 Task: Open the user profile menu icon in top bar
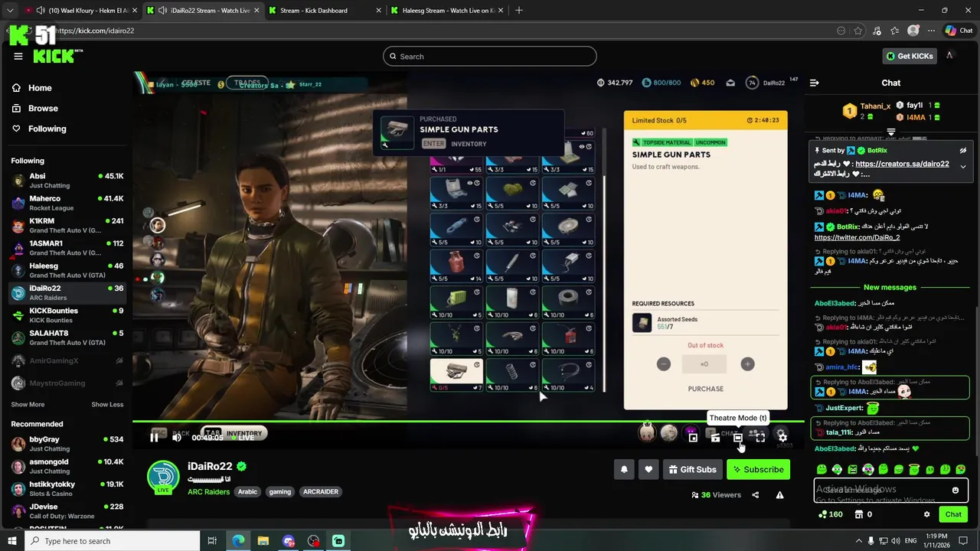pyautogui.click(x=949, y=56)
